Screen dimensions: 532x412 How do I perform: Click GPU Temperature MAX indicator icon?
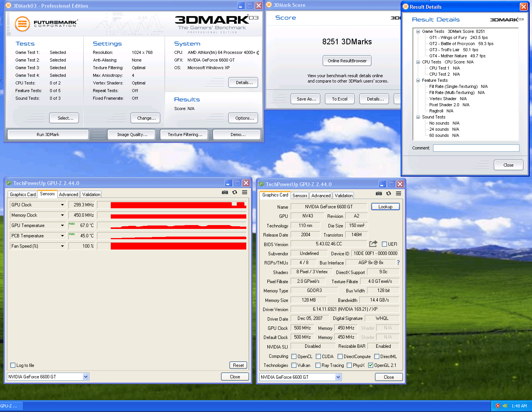[x=72, y=224]
